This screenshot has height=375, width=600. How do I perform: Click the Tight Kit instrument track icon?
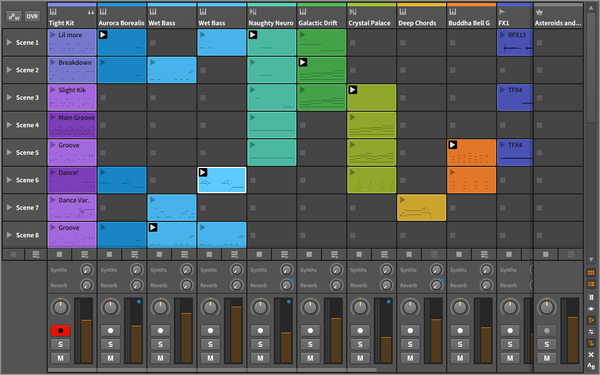tap(53, 12)
